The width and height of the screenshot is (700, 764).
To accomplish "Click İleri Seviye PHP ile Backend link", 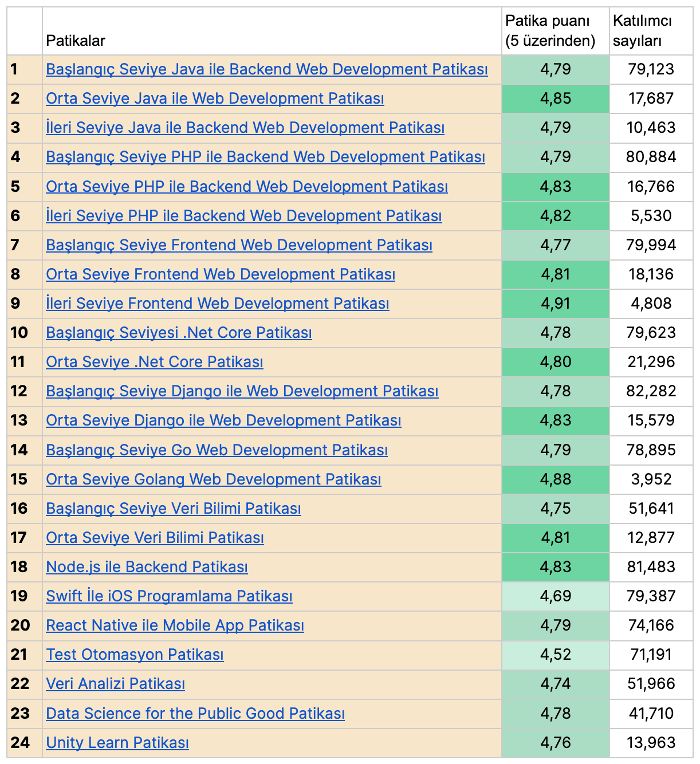I will tap(243, 216).
